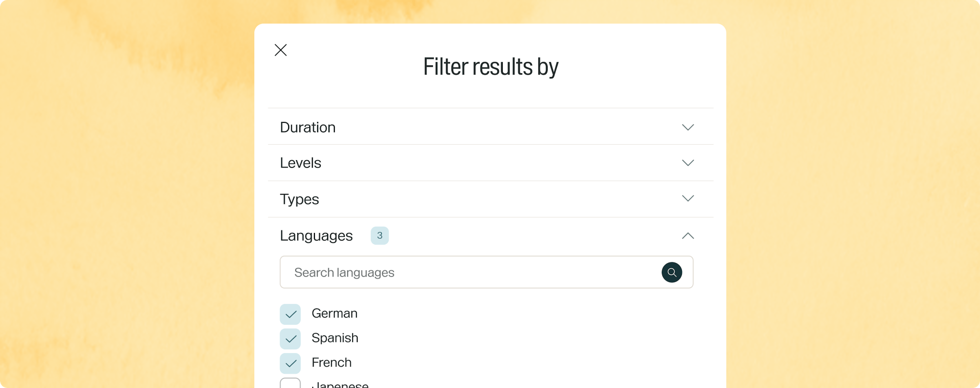
Task: Click the German language label
Action: tap(334, 313)
